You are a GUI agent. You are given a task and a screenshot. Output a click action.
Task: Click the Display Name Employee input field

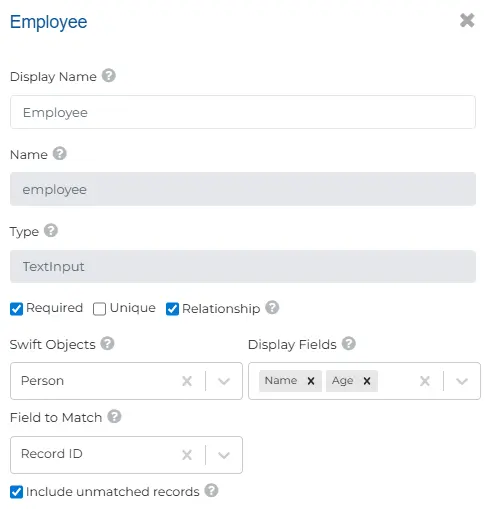tap(243, 112)
